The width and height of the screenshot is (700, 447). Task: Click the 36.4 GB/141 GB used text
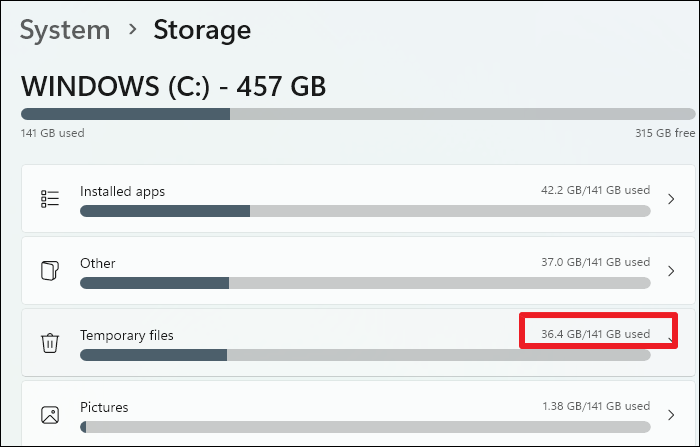[594, 333]
